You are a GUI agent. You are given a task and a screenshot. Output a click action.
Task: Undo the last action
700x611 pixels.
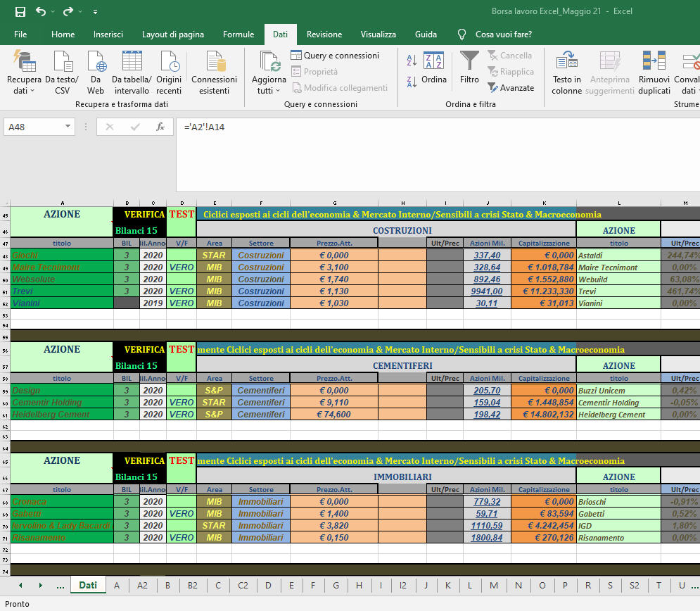click(x=41, y=11)
